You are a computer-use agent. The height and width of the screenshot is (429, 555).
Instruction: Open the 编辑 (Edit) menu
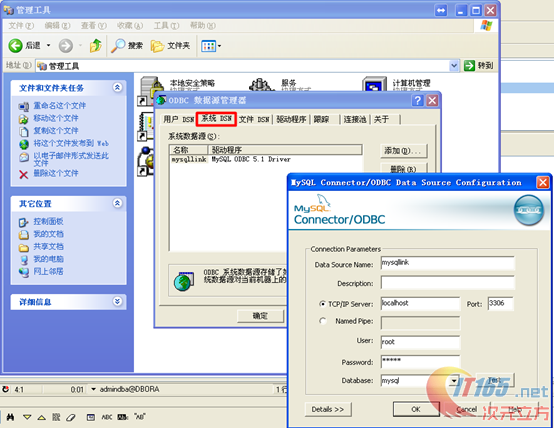pos(57,25)
